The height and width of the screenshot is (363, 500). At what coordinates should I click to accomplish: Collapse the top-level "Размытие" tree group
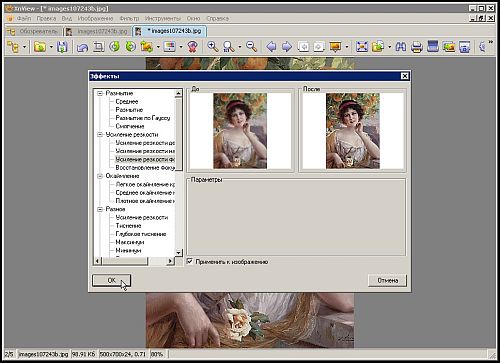100,93
